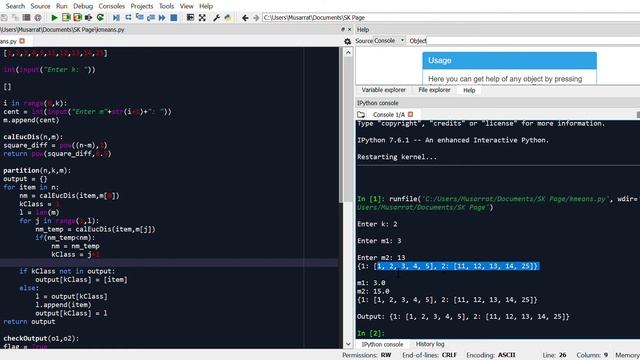
Task: Switch to the File explorer tab
Action: [x=434, y=90]
